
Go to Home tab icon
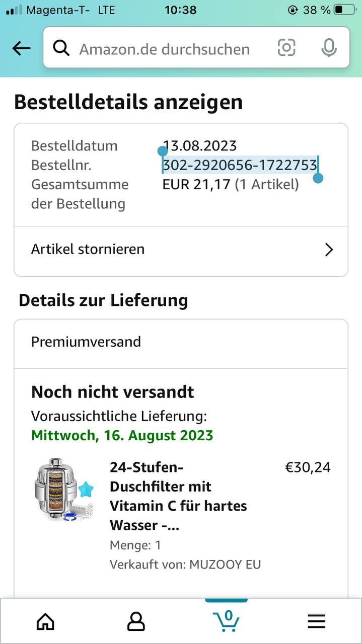pos(45,622)
